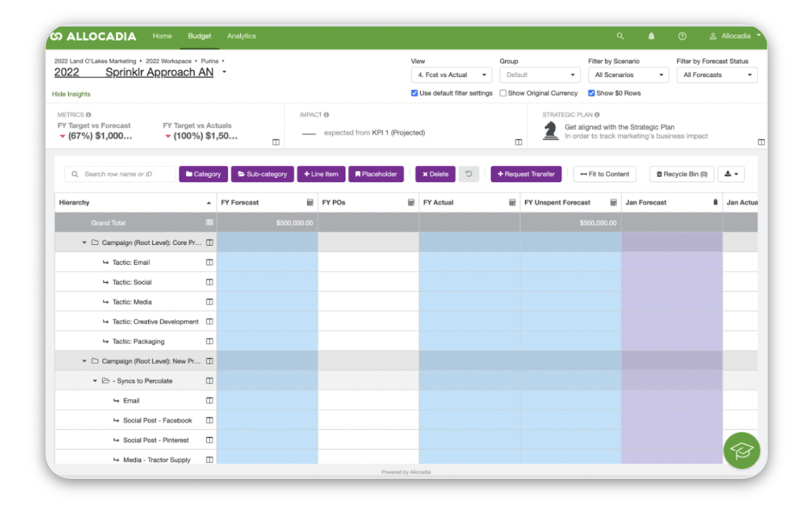Go to the Home tab
Image resolution: width=812 pixels, height=510 pixels.
[162, 36]
